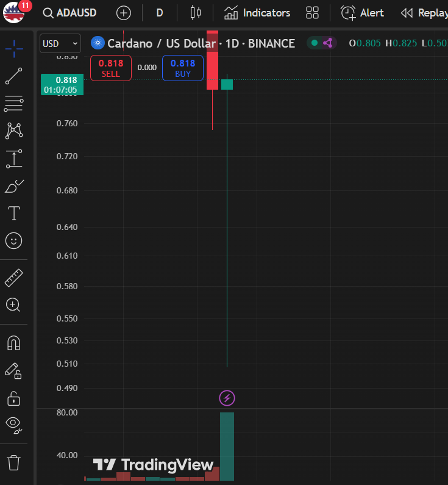448x485 pixels.
Task: Click the latest green candle body
Action: pos(227,84)
